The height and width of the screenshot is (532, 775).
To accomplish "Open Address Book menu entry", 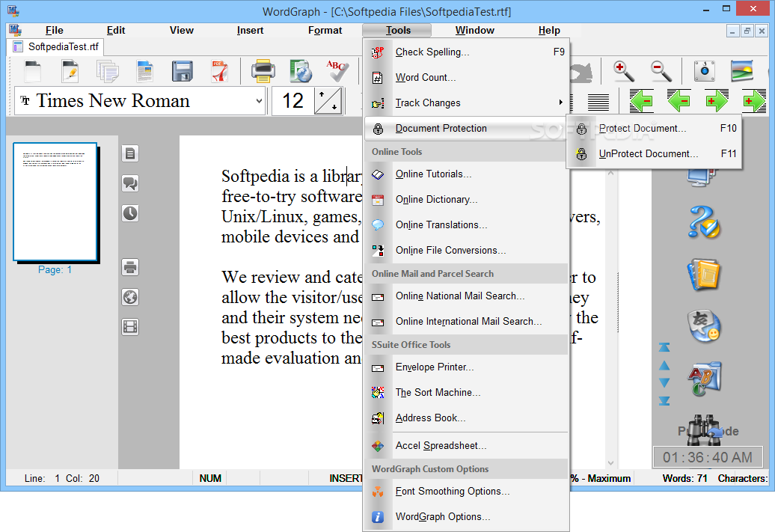I will [x=466, y=418].
